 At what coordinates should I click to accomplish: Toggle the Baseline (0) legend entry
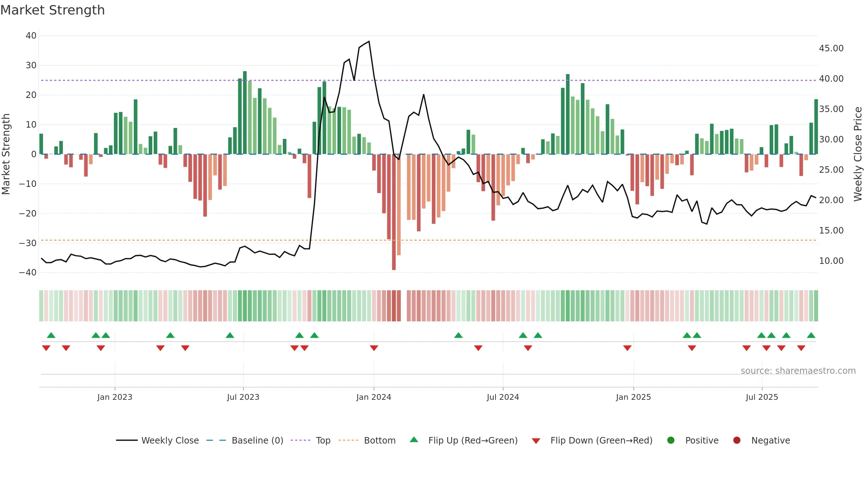(x=245, y=440)
